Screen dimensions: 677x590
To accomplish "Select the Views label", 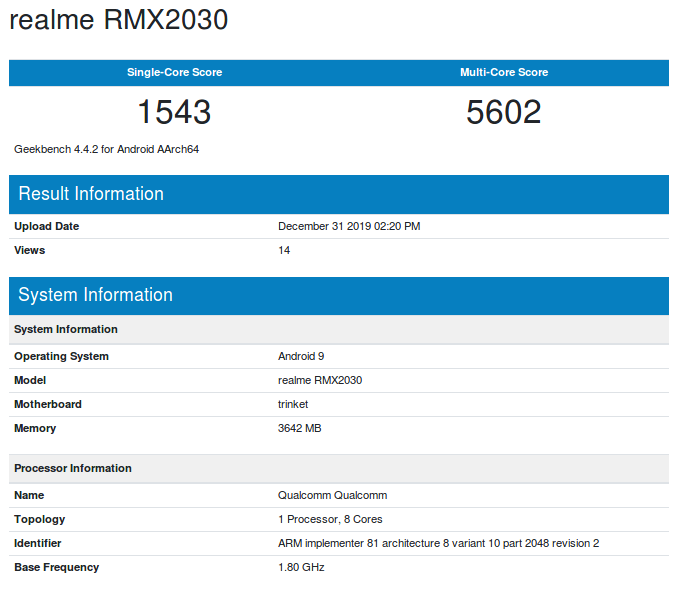I will (x=29, y=251).
